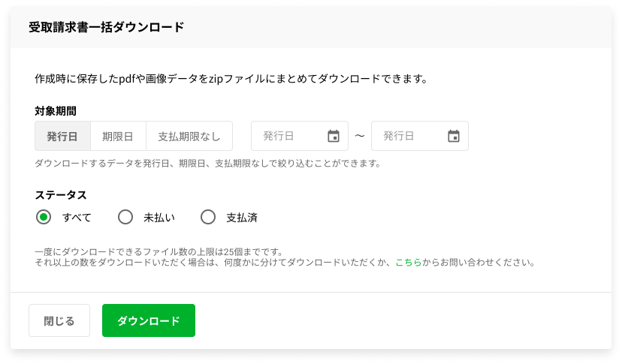Click the green ダウンロード button

(149, 320)
